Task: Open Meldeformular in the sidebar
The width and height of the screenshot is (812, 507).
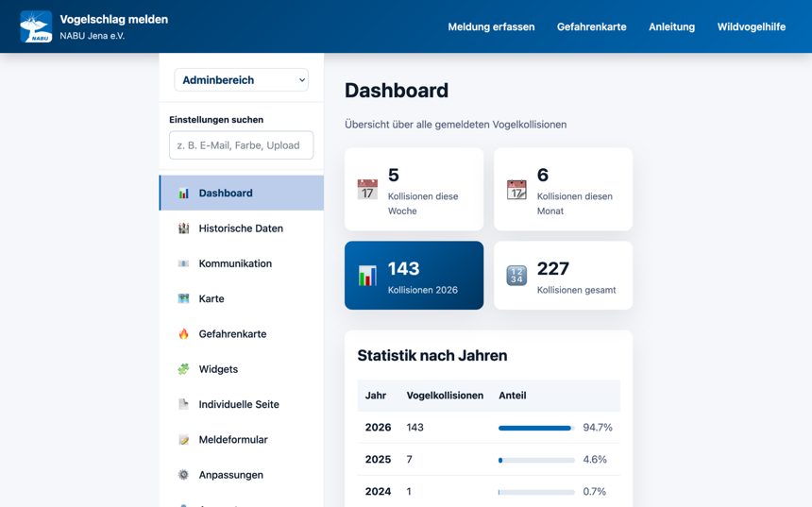Action: pos(242,440)
